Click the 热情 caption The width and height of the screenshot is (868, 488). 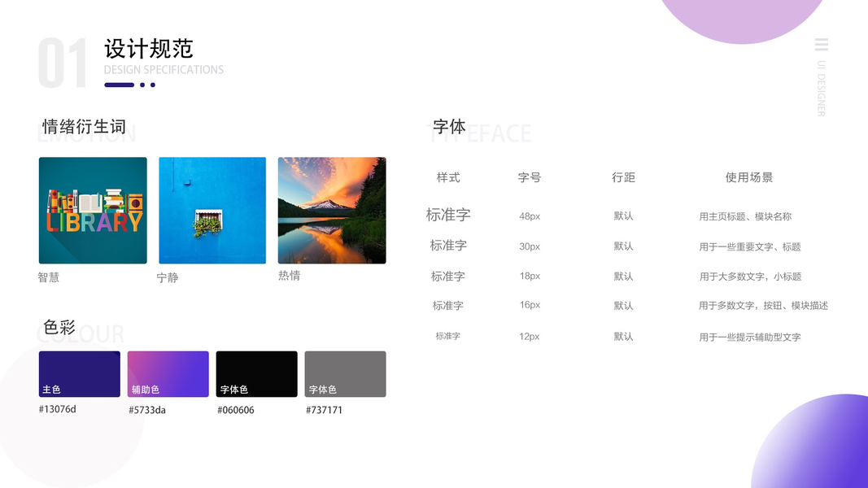pyautogui.click(x=289, y=275)
